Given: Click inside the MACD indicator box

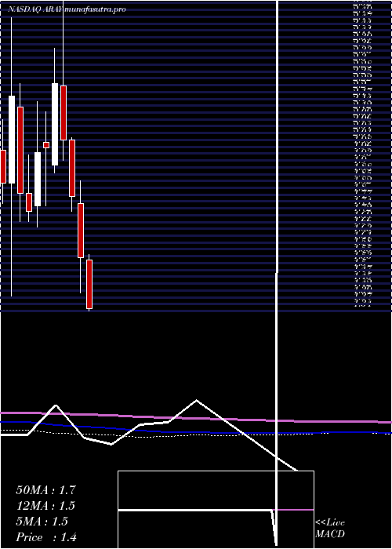Looking at the screenshot, I should 216,510.
